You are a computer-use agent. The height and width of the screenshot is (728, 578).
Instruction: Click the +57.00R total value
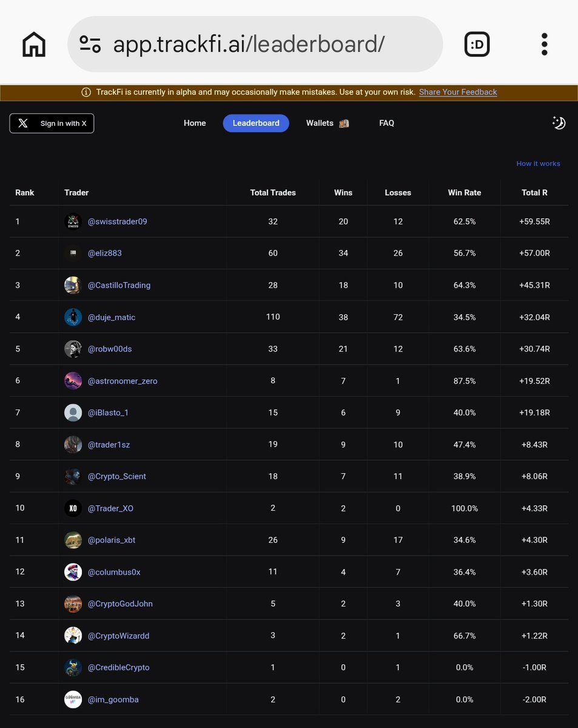coord(534,254)
